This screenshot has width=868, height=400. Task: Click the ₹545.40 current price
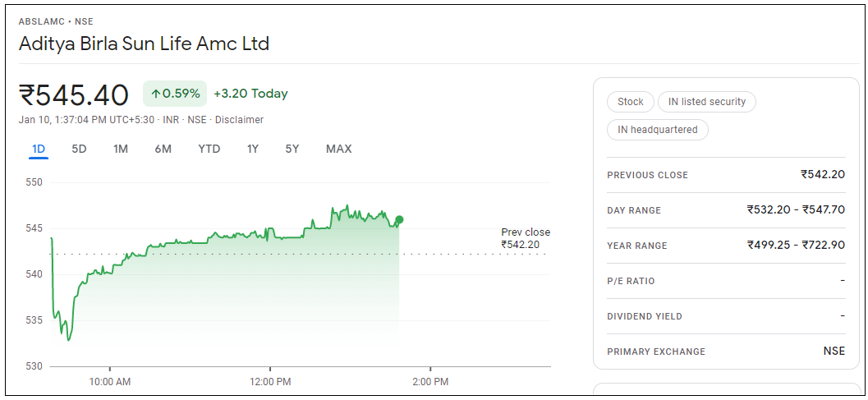[x=74, y=94]
